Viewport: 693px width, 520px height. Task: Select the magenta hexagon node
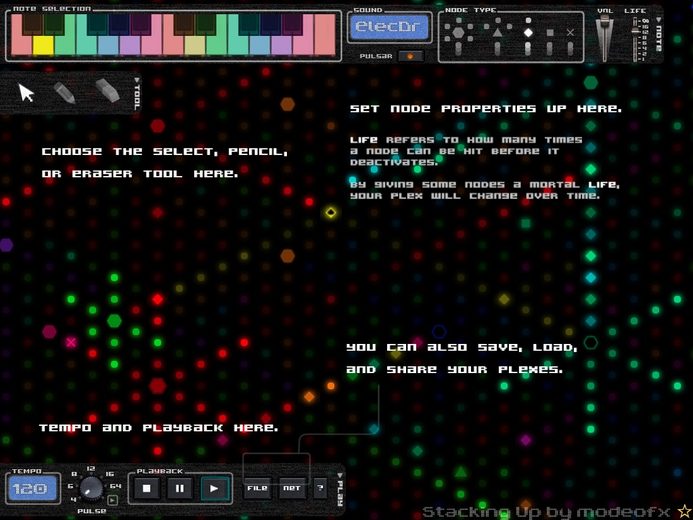click(x=49, y=331)
